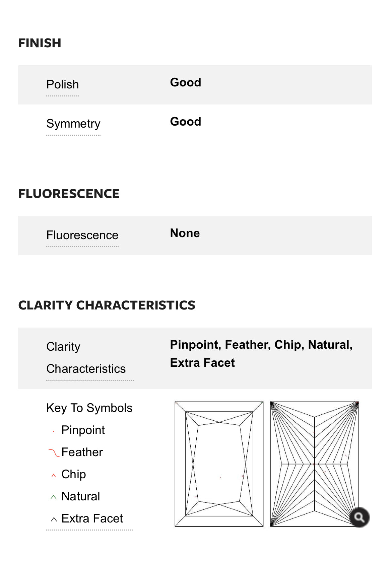Image resolution: width=392 pixels, height=561 pixels.
Task: Click the Fluorescence term label
Action: coord(82,235)
